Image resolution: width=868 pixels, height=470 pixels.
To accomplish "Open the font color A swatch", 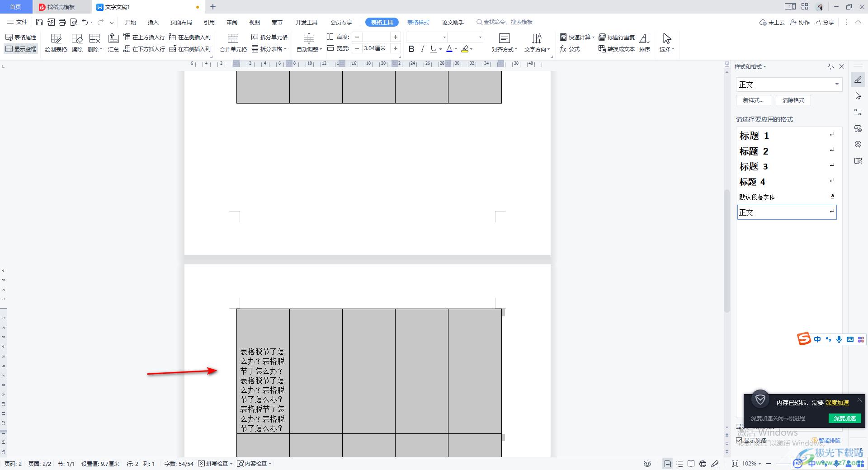I will pos(449,49).
